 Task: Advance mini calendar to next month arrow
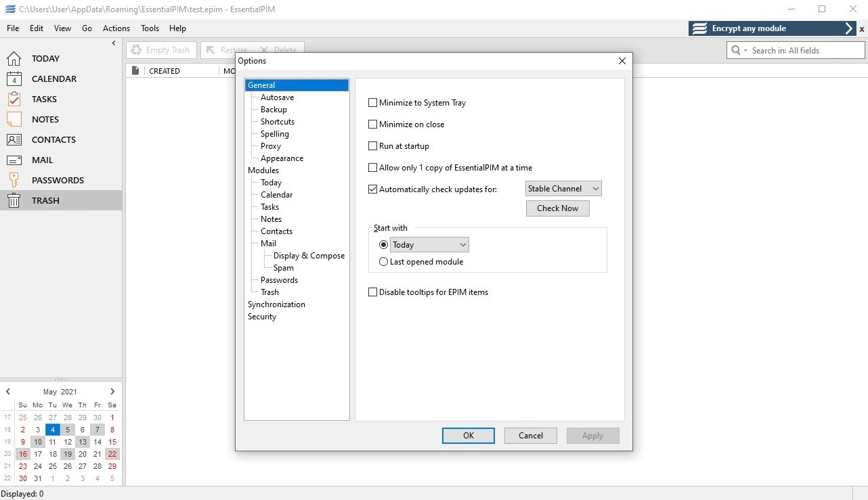[112, 392]
